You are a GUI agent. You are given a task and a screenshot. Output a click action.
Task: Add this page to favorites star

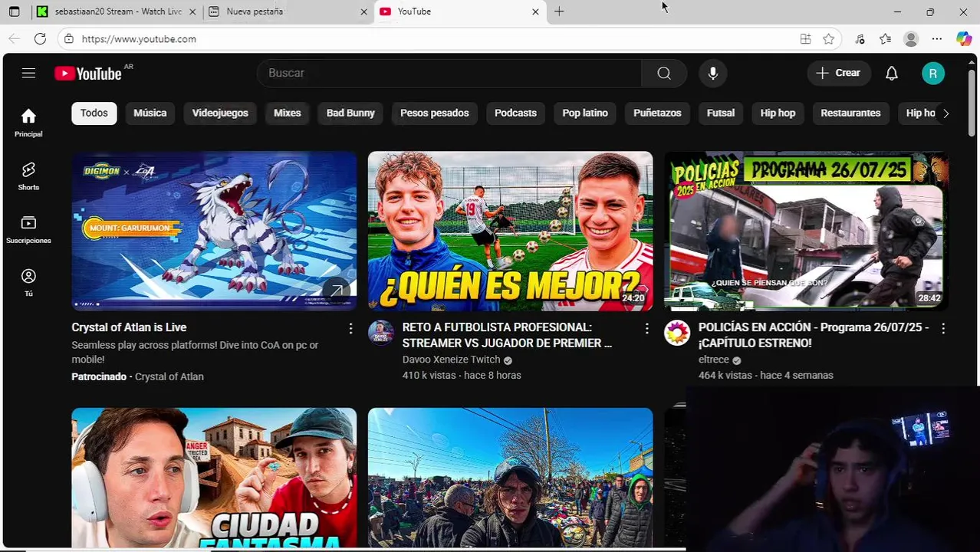pyautogui.click(x=828, y=39)
